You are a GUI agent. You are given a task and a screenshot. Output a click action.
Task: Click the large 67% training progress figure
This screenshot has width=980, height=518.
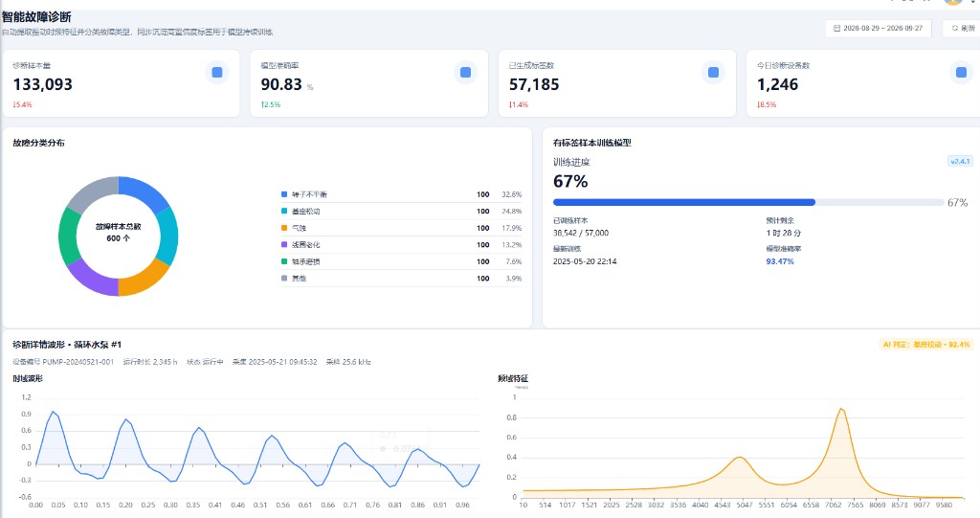coord(570,181)
